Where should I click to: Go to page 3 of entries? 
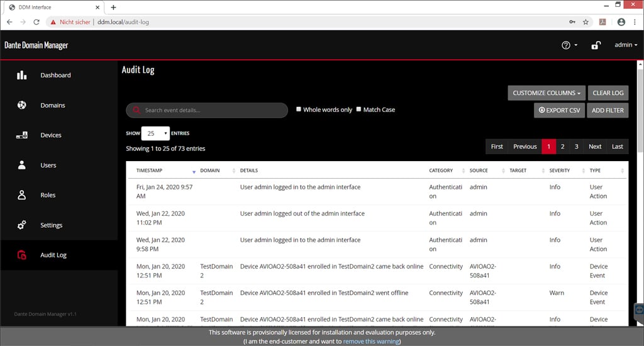pos(576,147)
